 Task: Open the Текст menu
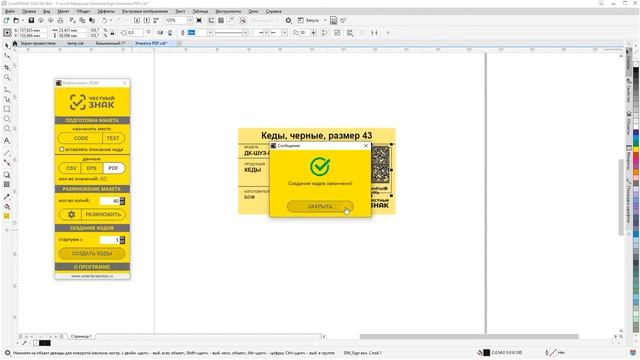tap(180, 11)
